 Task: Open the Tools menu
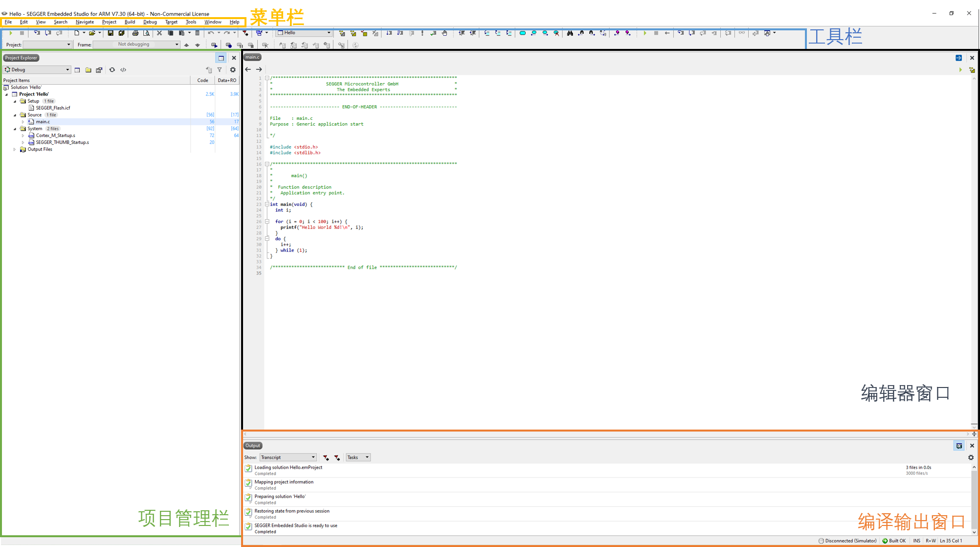click(191, 22)
